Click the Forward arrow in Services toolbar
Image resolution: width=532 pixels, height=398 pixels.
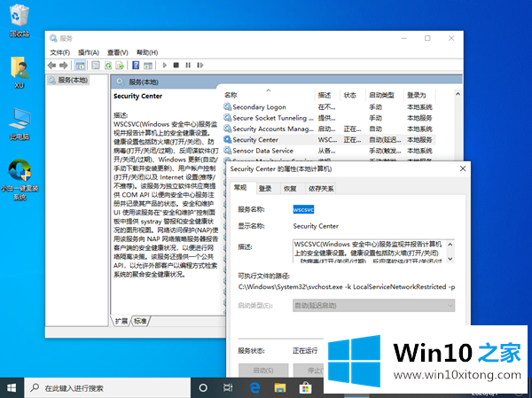(x=64, y=65)
